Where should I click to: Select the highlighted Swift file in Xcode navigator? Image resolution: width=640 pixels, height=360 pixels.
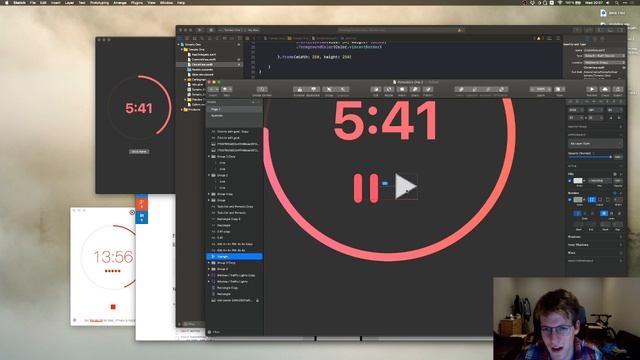pos(208,64)
